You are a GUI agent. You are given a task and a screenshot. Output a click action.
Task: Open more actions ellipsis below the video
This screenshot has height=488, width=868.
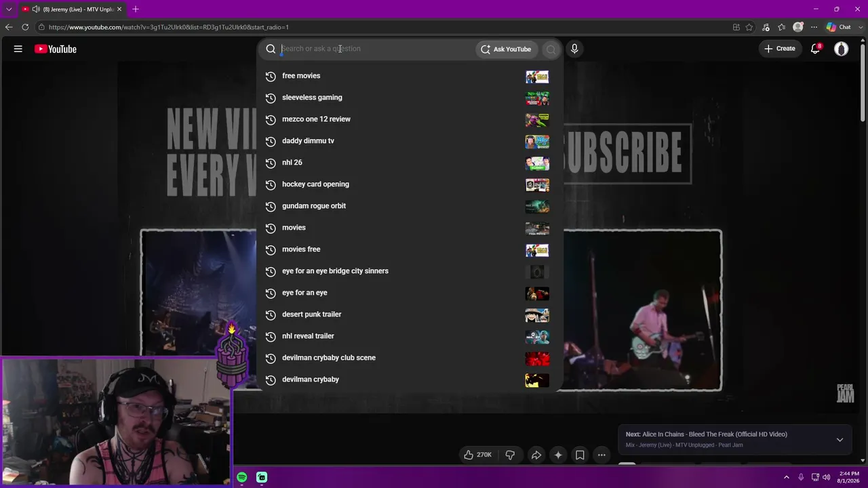(x=601, y=455)
